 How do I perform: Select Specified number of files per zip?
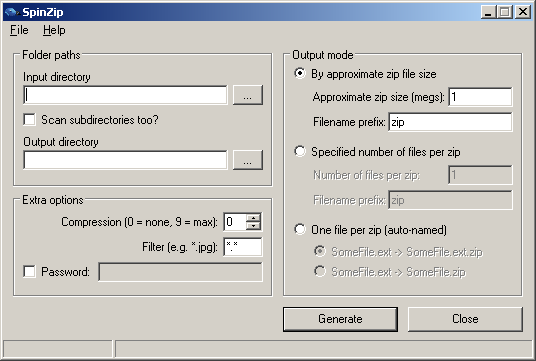coord(300,151)
